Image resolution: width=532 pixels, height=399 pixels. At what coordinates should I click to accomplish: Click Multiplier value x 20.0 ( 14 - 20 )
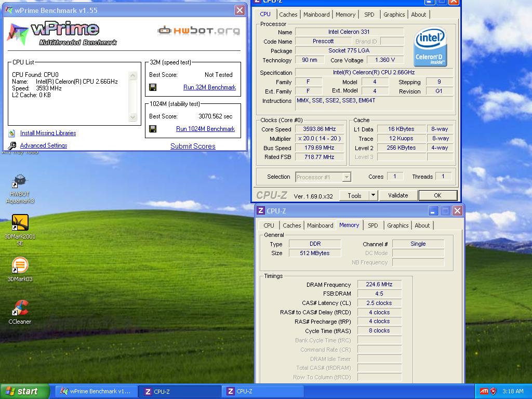click(320, 138)
